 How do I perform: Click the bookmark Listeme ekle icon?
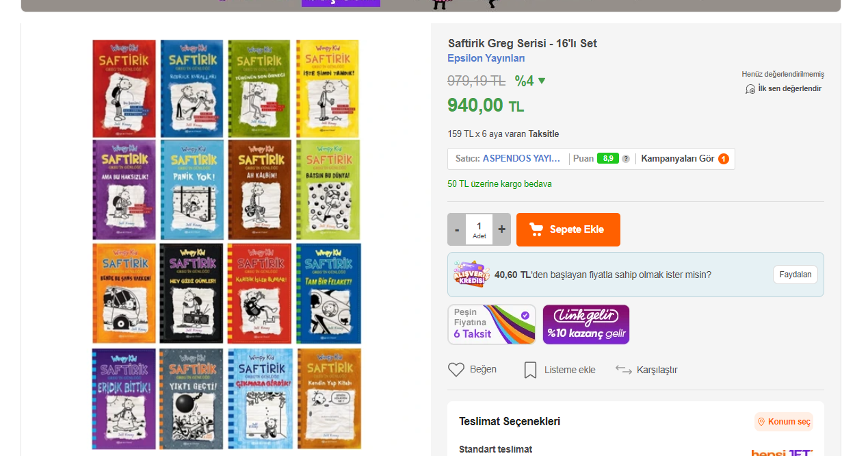click(530, 370)
